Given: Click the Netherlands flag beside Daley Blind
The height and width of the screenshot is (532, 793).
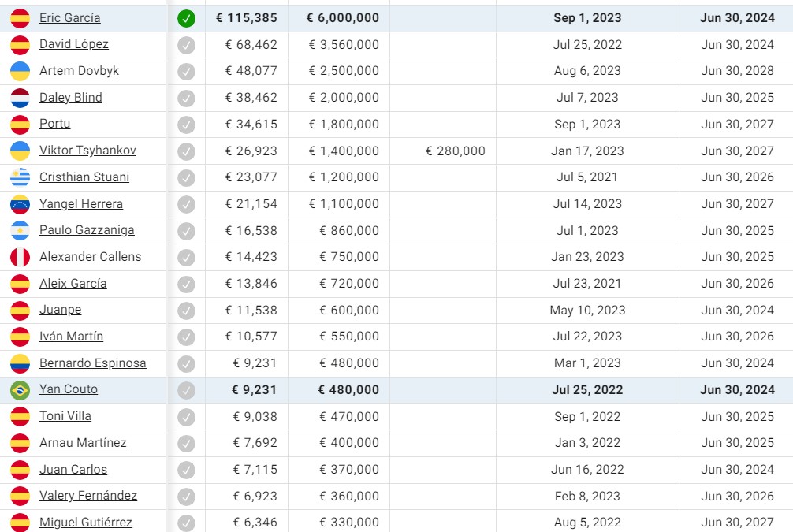Looking at the screenshot, I should tap(20, 98).
